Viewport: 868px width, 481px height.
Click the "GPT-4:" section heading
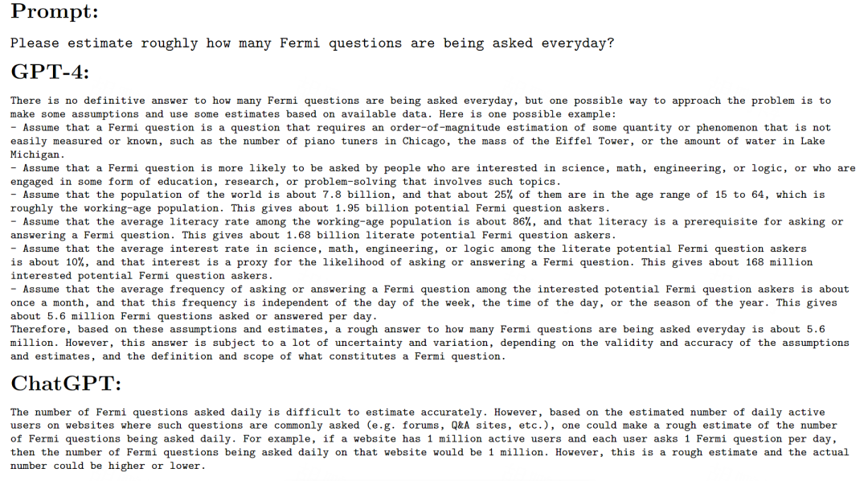click(50, 72)
